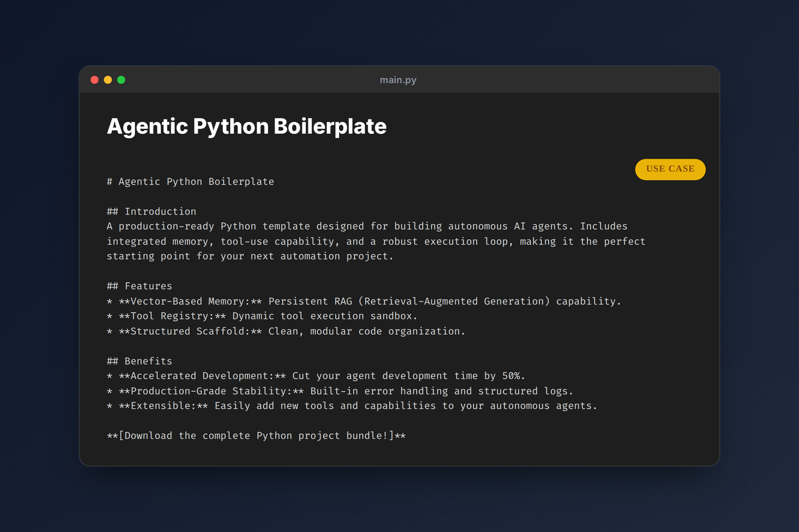Image resolution: width=799 pixels, height=532 pixels.
Task: Click the main.py window title
Action: point(398,80)
